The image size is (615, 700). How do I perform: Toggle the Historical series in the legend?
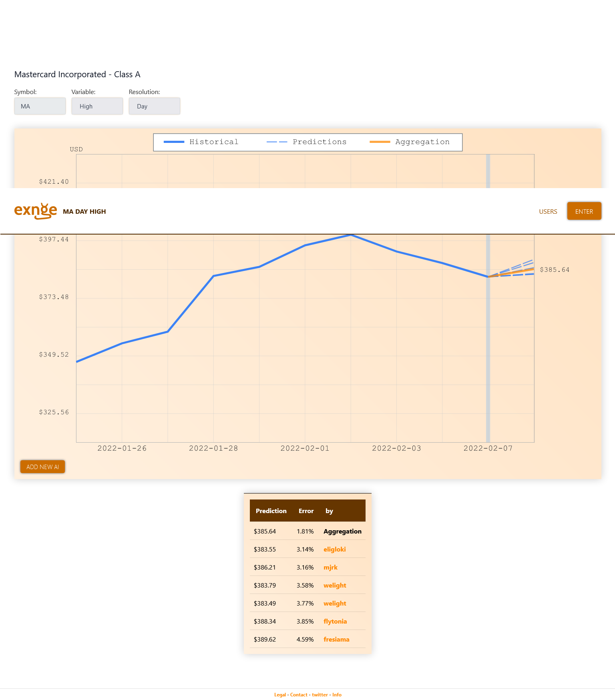tap(201, 142)
